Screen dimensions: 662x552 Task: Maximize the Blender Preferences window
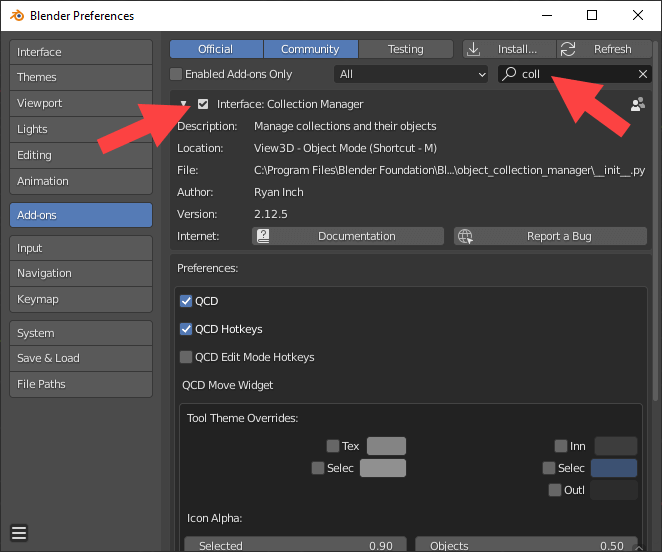pos(592,16)
